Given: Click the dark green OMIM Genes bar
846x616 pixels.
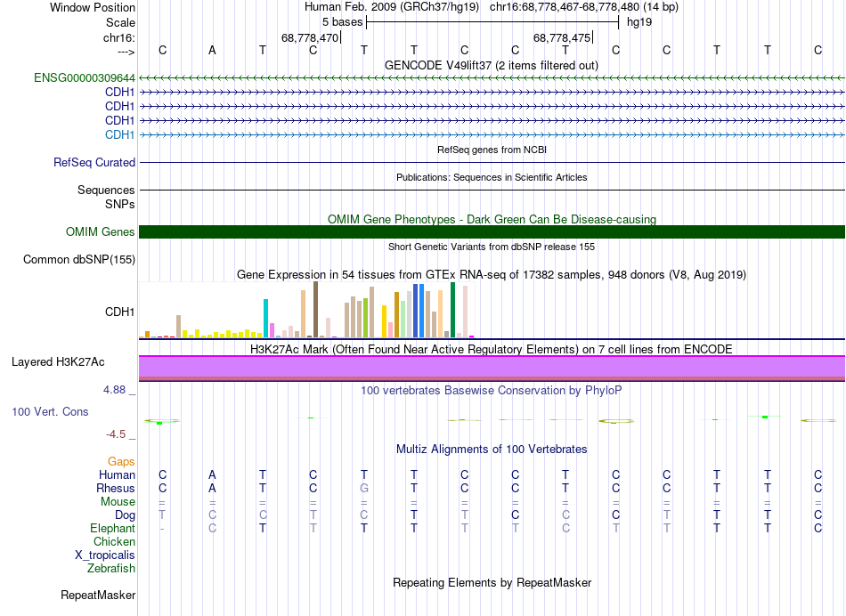Looking at the screenshot, I should (x=492, y=232).
